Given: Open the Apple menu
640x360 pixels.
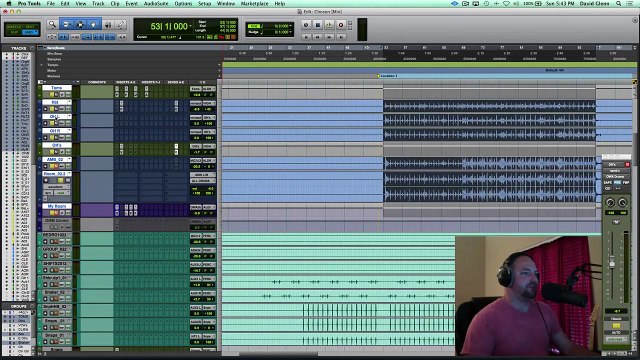Looking at the screenshot, I should coord(9,3).
